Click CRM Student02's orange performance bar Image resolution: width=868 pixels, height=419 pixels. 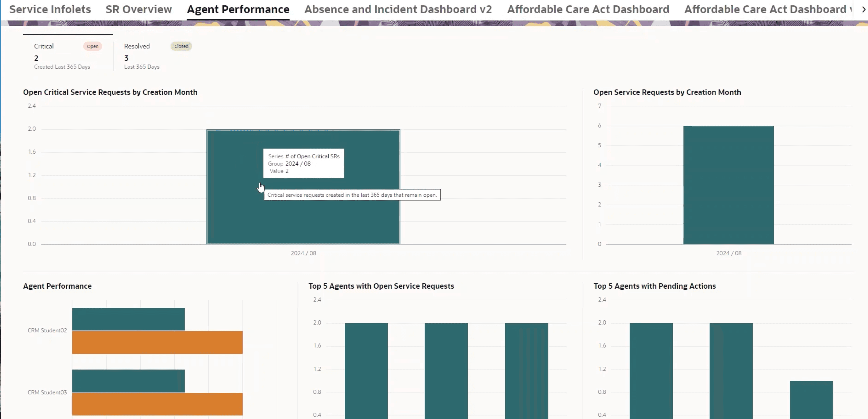click(x=157, y=342)
